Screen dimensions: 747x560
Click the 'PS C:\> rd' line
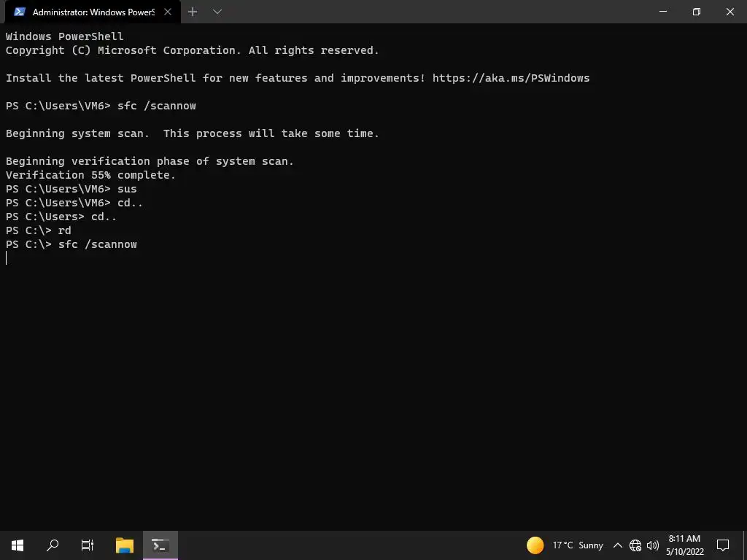click(x=39, y=230)
